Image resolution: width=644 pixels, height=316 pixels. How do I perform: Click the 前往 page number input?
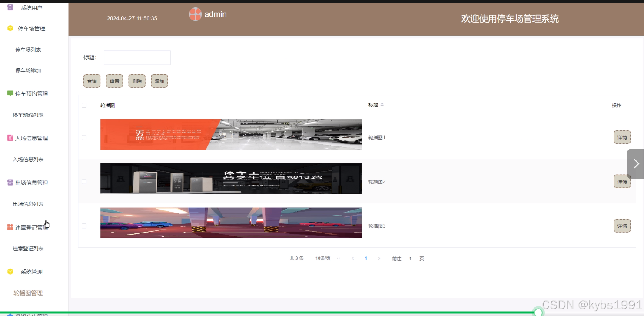point(410,259)
